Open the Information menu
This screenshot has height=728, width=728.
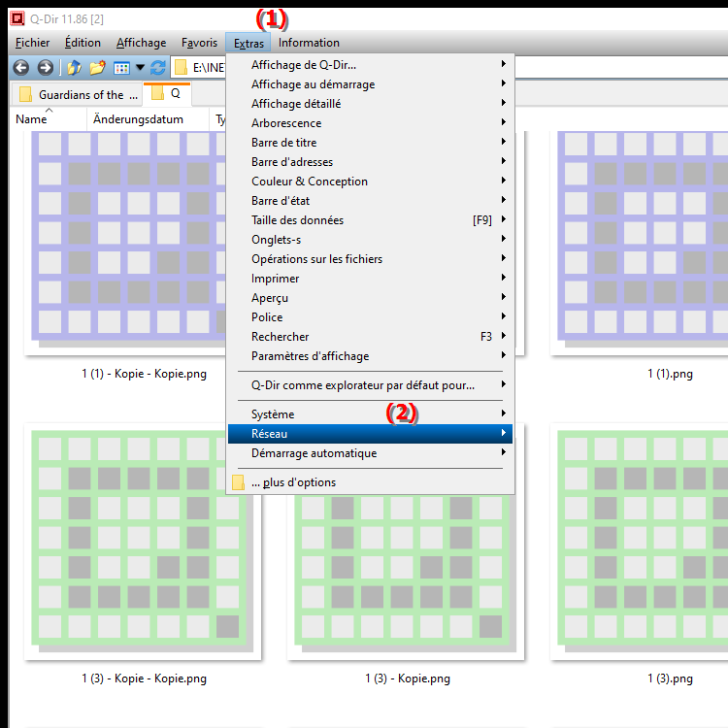[309, 43]
